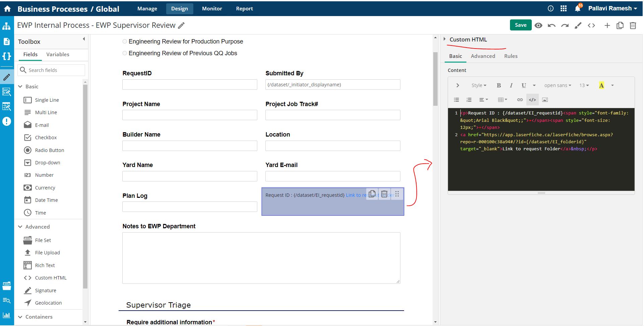Delete the selected Custom HTML field
Viewport: 644px width, 326px height.
click(384, 194)
